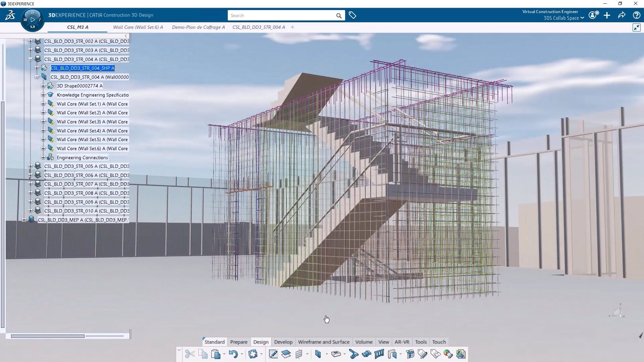This screenshot has height=362, width=644.
Task: Click the horizontal scrollbar of tree panel
Action: click(x=48, y=336)
